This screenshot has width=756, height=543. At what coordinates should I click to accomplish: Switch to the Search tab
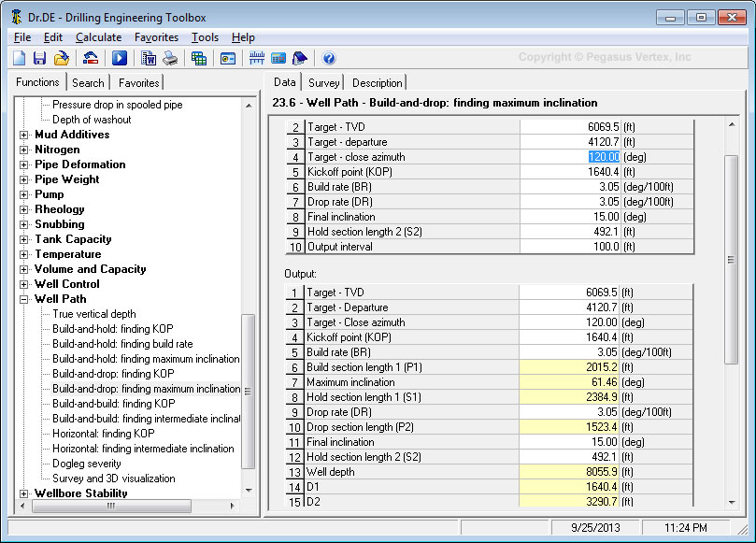[88, 83]
